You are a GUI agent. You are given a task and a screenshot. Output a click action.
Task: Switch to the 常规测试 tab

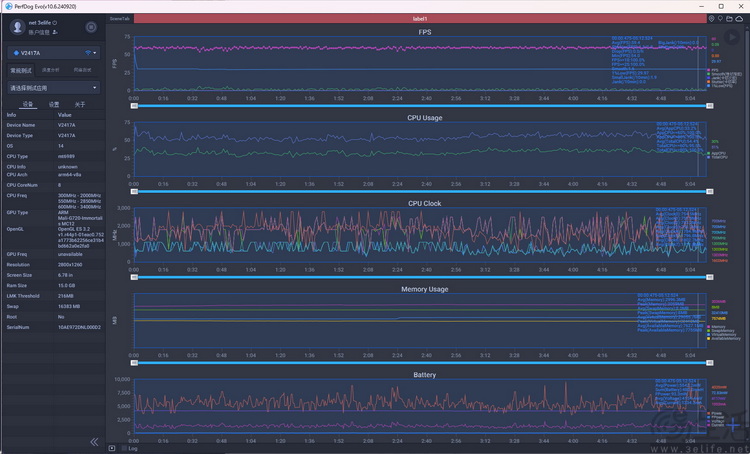click(x=21, y=70)
